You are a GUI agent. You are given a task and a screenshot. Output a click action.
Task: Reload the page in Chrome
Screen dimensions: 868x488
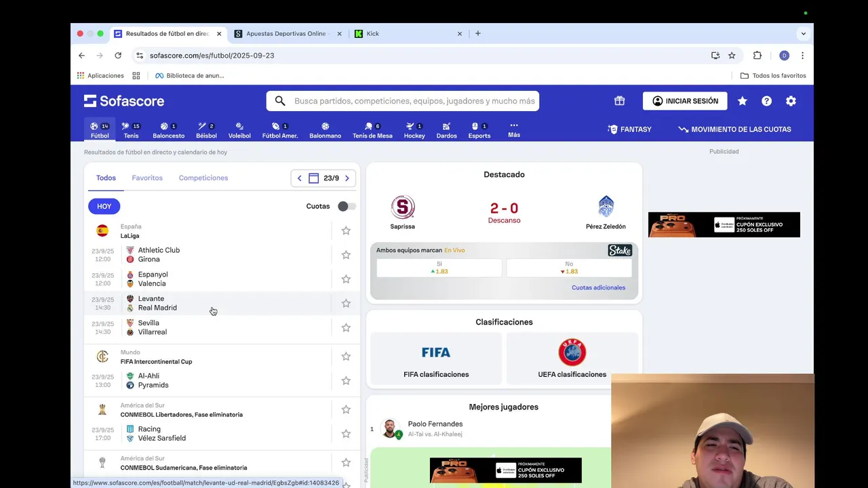(x=118, y=56)
